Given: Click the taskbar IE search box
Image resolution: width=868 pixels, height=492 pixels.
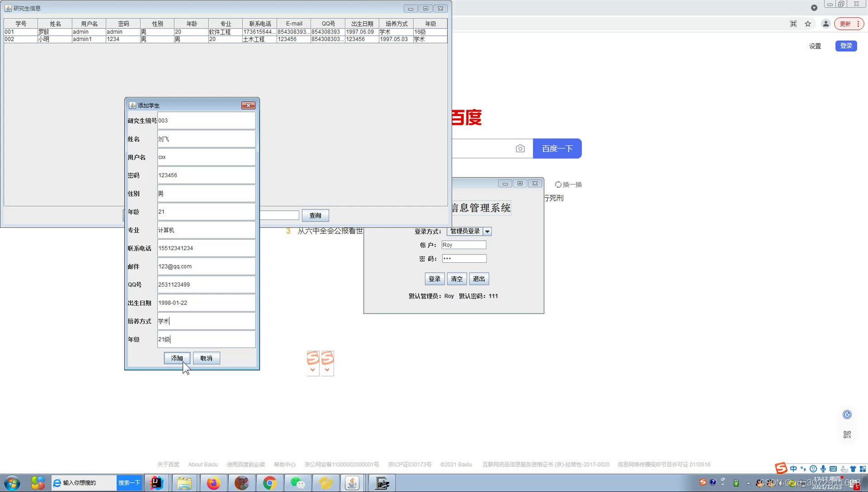Looking at the screenshot, I should click(84, 483).
